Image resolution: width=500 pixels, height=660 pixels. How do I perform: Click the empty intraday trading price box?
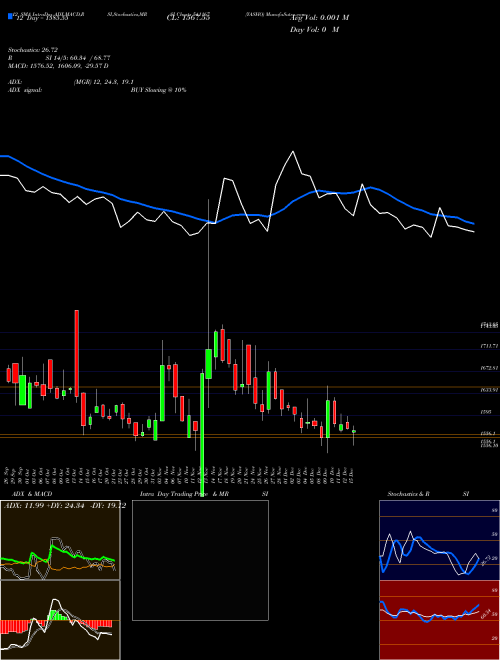tap(200, 560)
